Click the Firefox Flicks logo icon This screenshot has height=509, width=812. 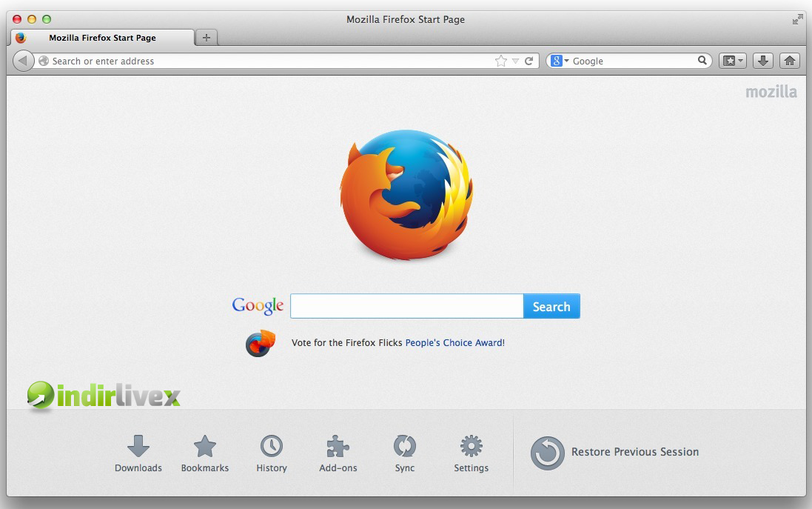click(x=260, y=343)
